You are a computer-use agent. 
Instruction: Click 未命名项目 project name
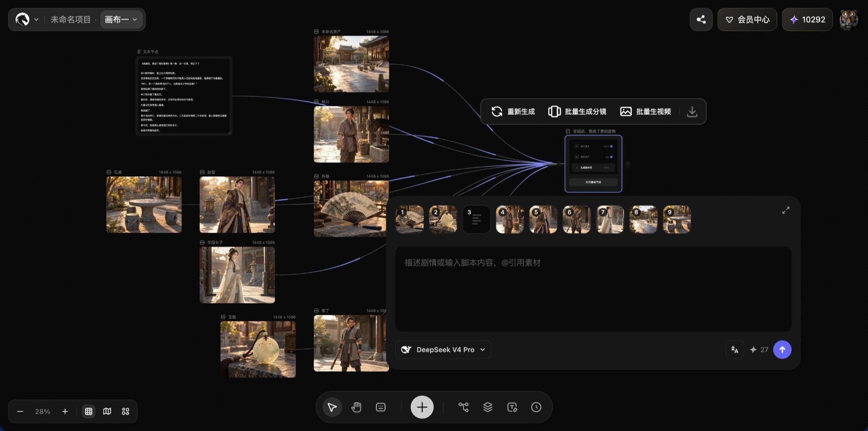[x=70, y=19]
